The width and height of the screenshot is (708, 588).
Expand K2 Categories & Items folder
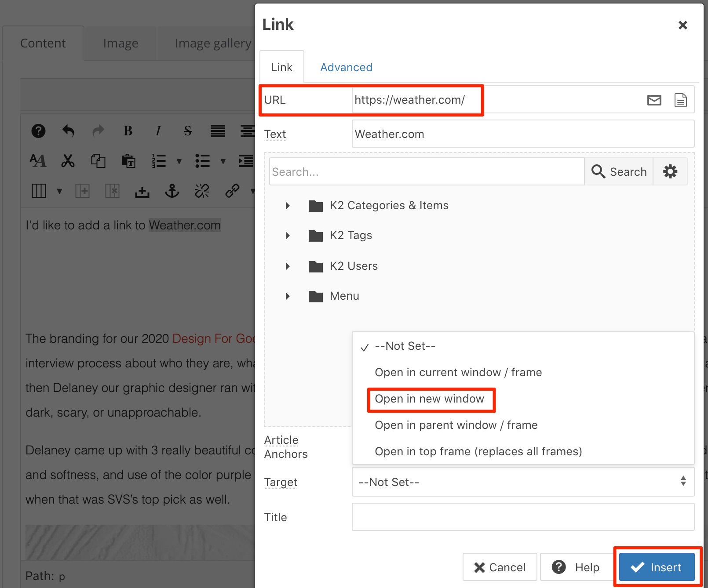coord(288,206)
